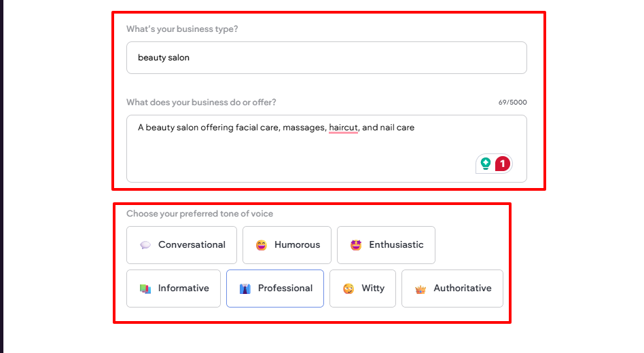This screenshot has width=644, height=353.
Task: Open the green Grammarly assistant icon
Action: point(486,164)
